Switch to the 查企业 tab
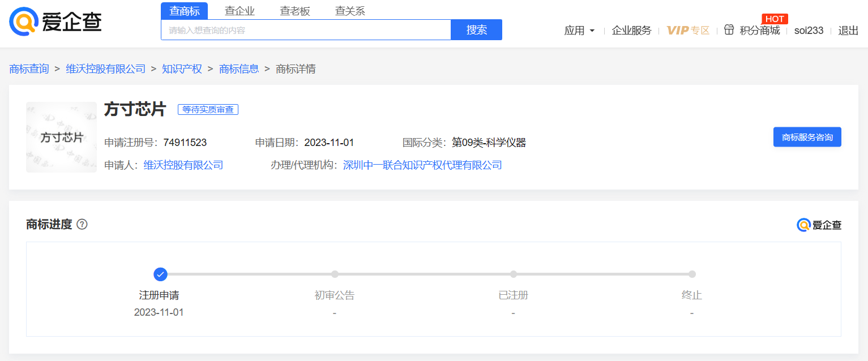The width and height of the screenshot is (868, 361). (x=240, y=11)
